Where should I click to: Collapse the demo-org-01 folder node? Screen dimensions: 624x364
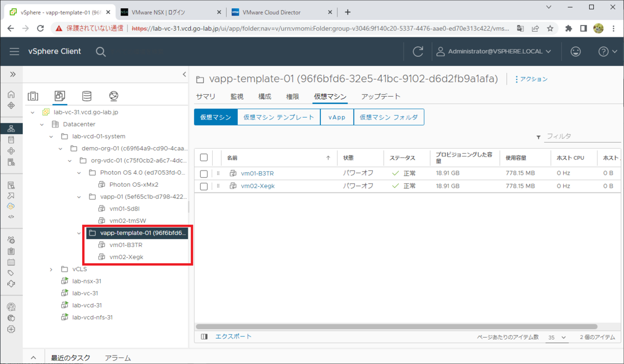pyautogui.click(x=60, y=148)
